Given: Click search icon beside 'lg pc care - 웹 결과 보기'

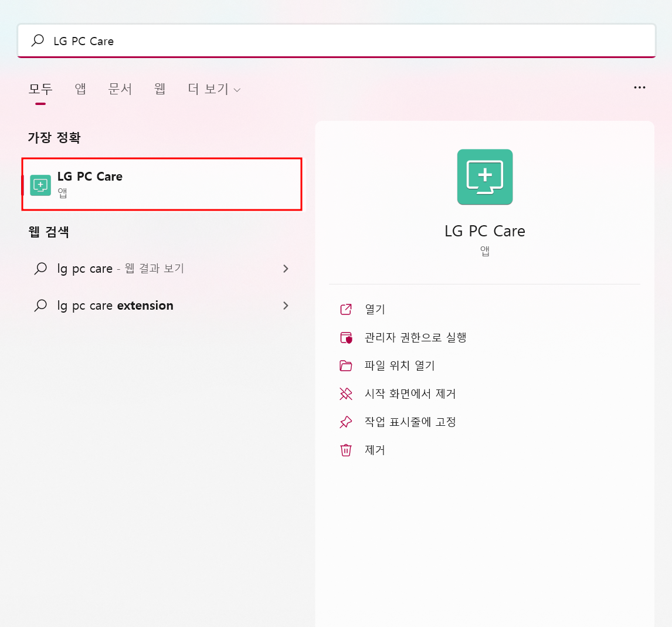Looking at the screenshot, I should (40, 269).
